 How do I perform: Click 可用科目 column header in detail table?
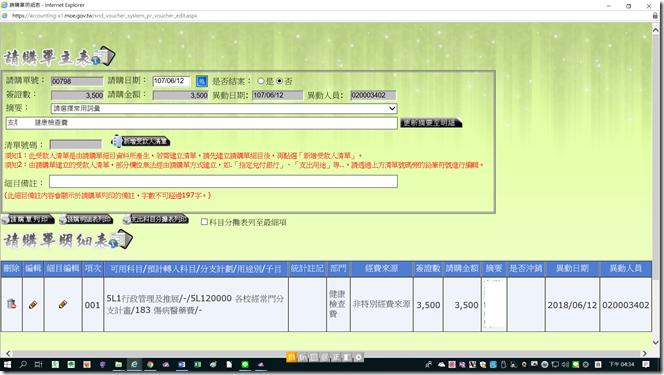(196, 268)
